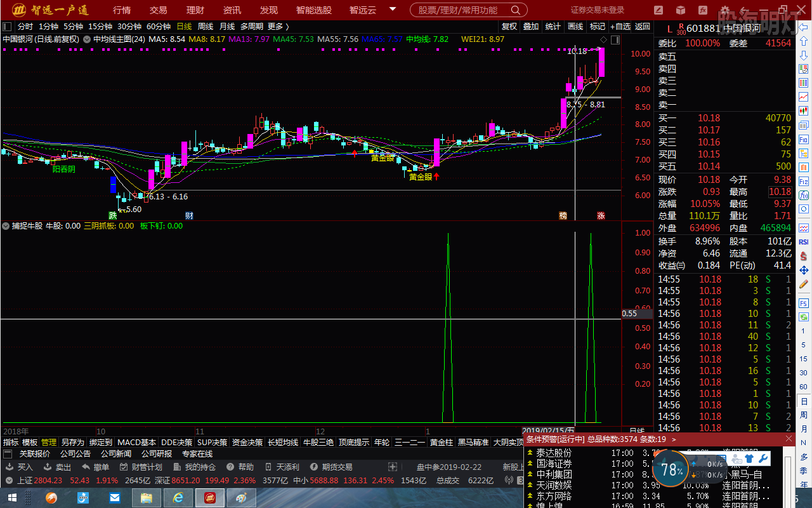Open the dropdown arrow after 智远云
Viewport: 812px width, 508px height.
point(393,10)
